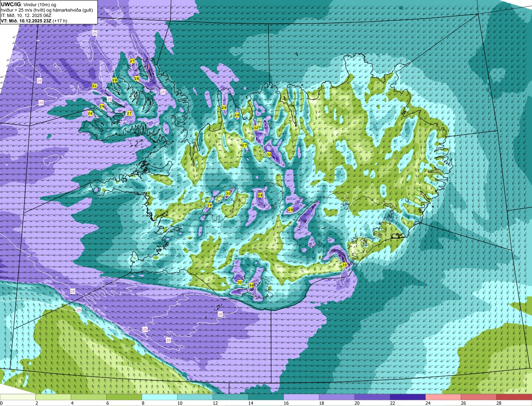Click the 6–8 m/s olive green legend swatch

125,397
